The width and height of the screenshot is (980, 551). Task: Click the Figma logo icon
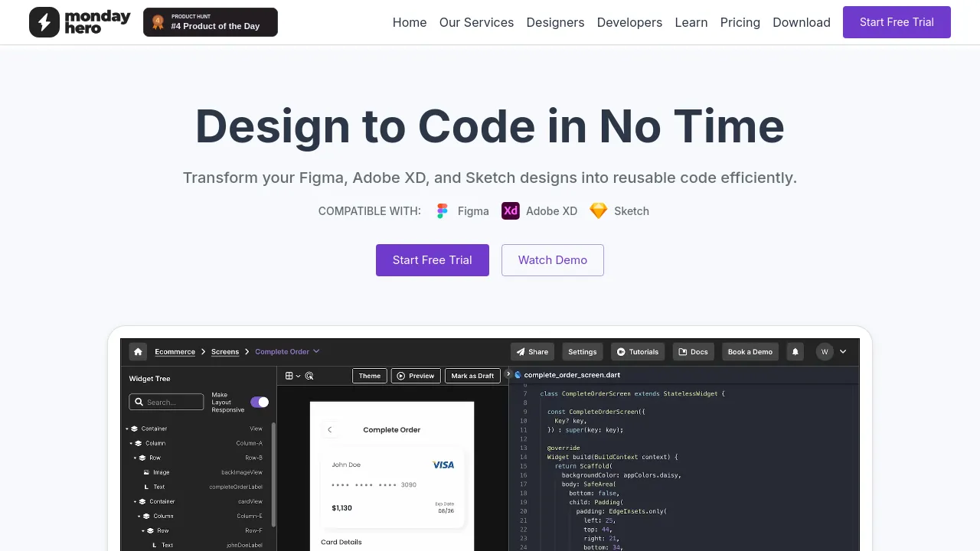pos(442,211)
